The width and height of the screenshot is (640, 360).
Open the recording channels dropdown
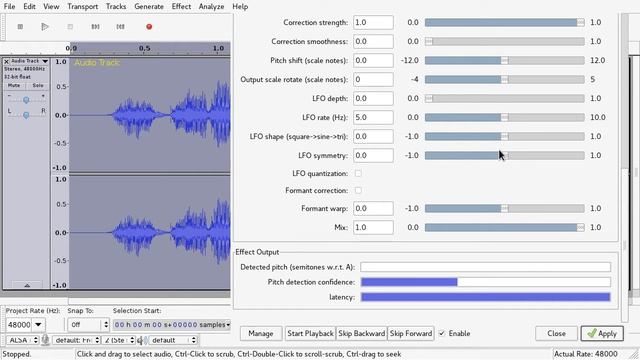coord(119,340)
